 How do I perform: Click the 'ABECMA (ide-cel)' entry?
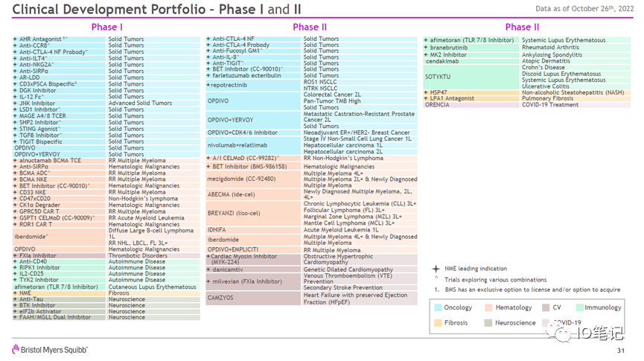click(x=232, y=195)
